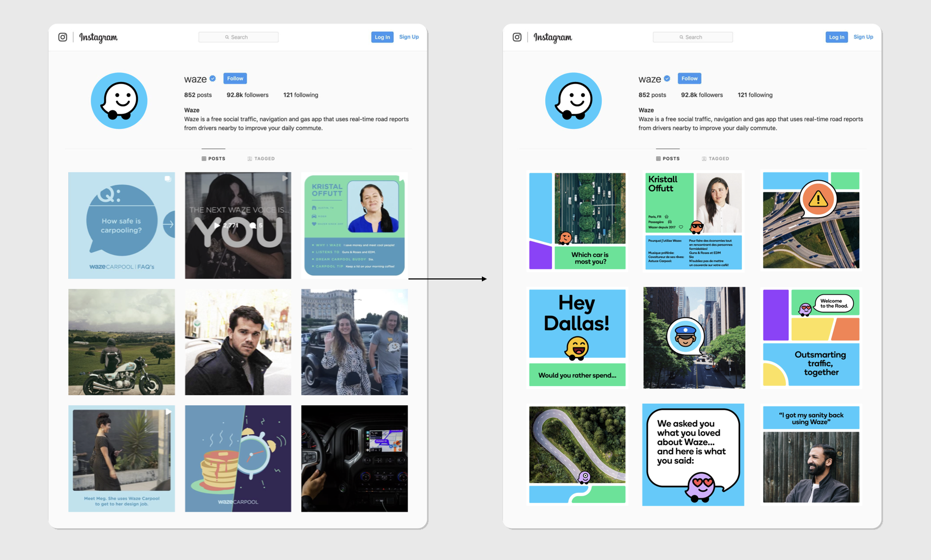Open Waze profile picture in right window
The width and height of the screenshot is (931, 560).
coord(573,100)
